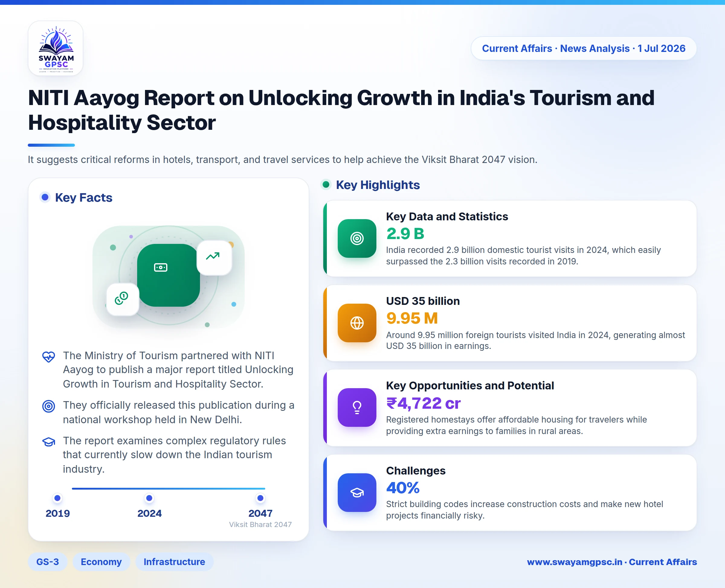This screenshot has height=588, width=725.
Task: Click the national workshop in New Delhi fact
Action: coord(179,412)
